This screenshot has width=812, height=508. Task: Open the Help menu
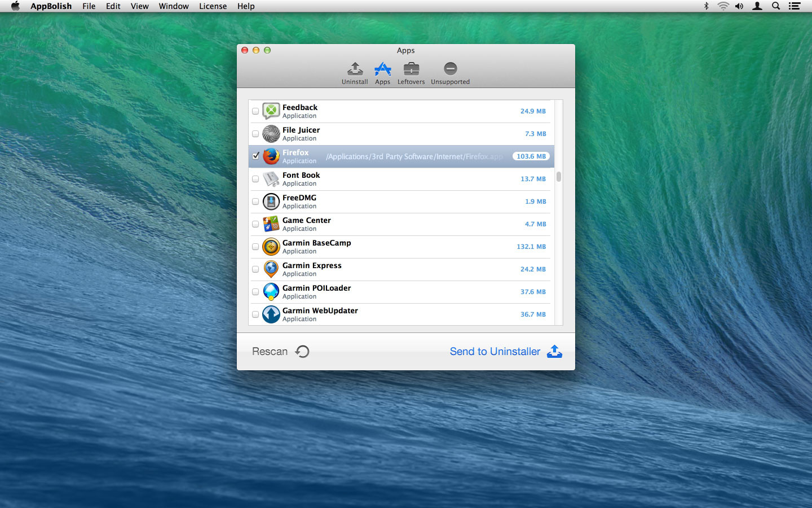click(246, 6)
